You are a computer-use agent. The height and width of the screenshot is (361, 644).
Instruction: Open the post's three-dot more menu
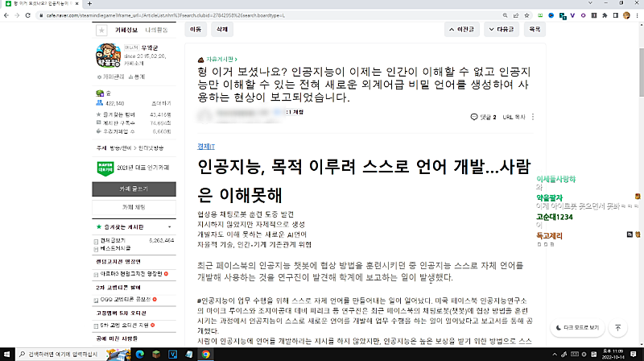coord(533,117)
